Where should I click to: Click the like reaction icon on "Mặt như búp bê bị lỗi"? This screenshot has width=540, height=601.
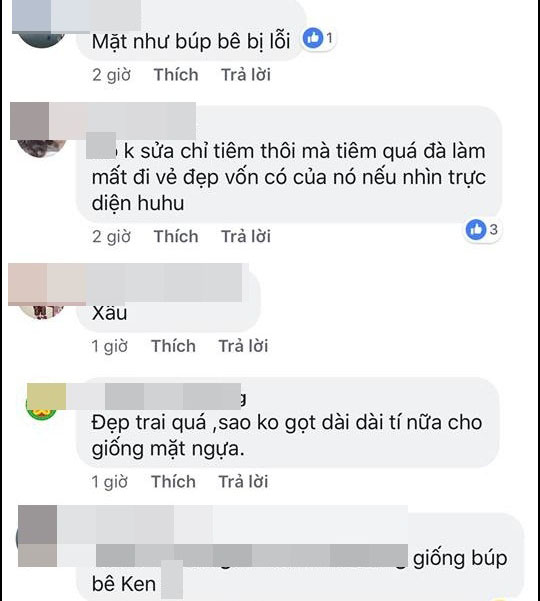(x=313, y=38)
